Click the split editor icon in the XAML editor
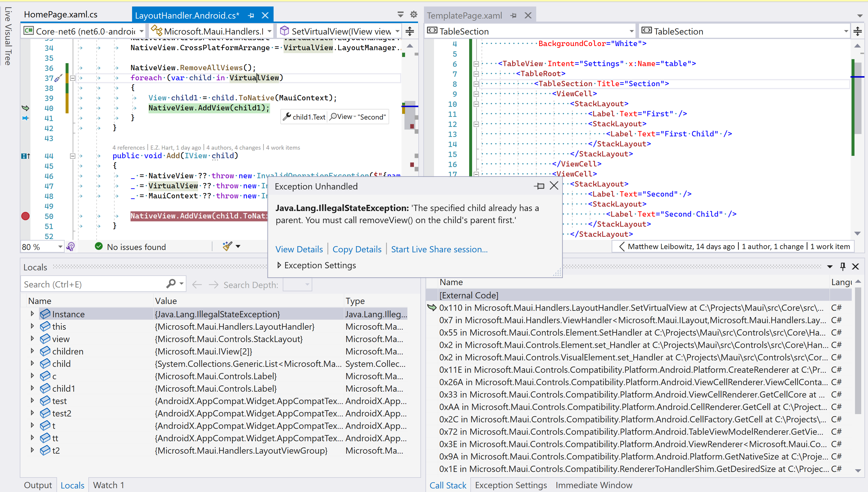 click(858, 31)
